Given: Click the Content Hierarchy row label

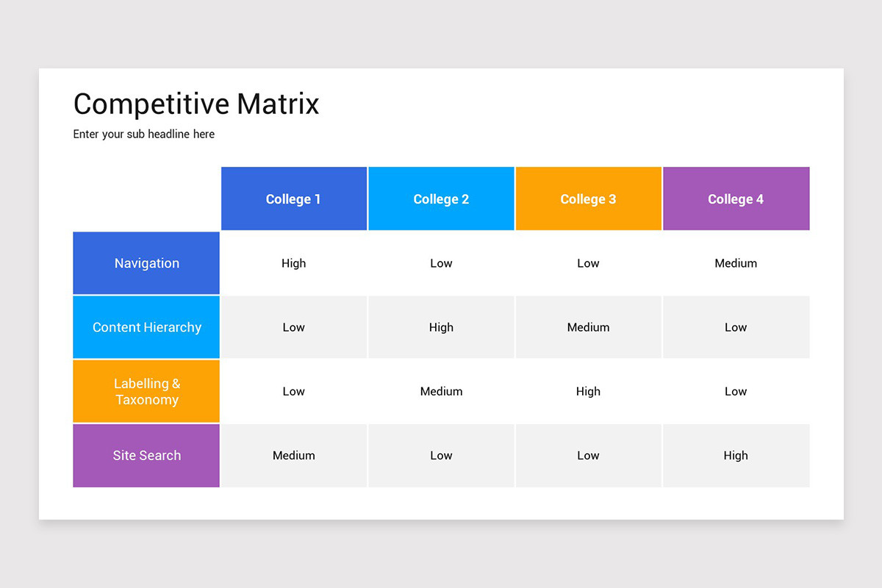Looking at the screenshot, I should [146, 327].
